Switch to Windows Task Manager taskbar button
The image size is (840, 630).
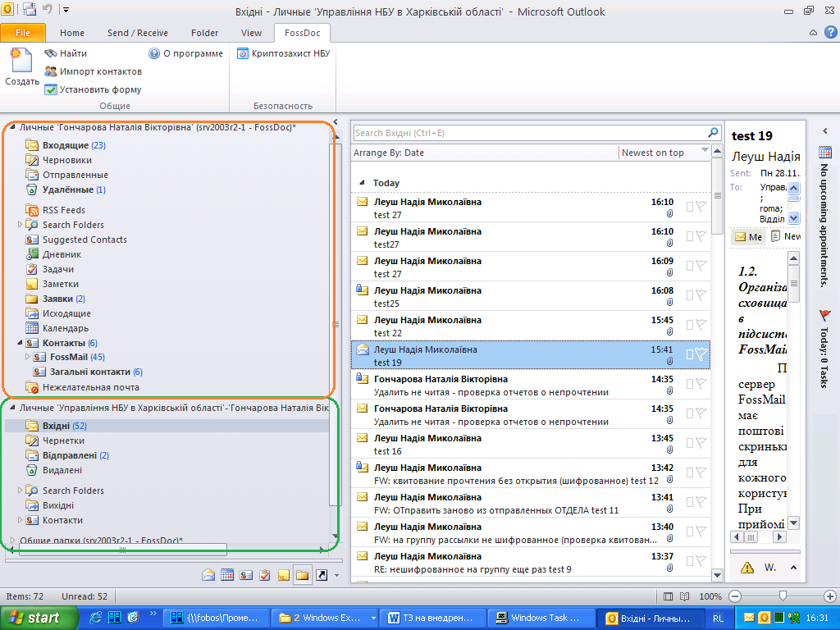[540, 618]
